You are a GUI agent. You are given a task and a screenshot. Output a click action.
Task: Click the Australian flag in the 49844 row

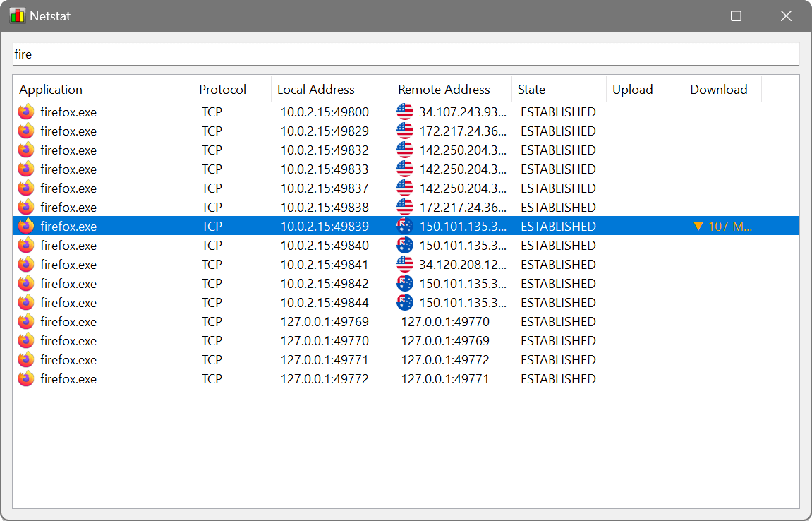(x=405, y=303)
